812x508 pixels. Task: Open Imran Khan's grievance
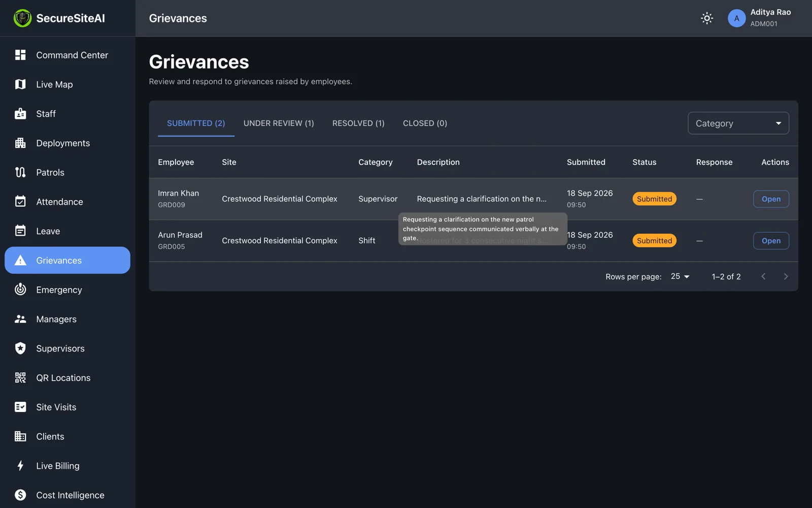point(771,199)
